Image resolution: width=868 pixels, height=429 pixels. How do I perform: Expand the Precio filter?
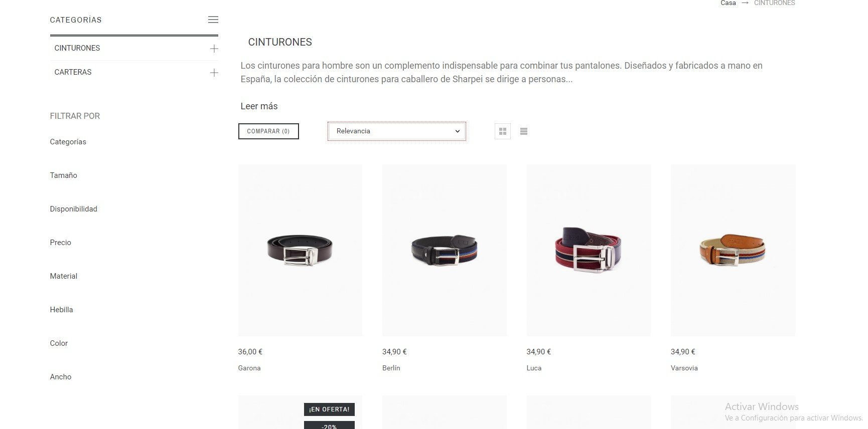61,243
